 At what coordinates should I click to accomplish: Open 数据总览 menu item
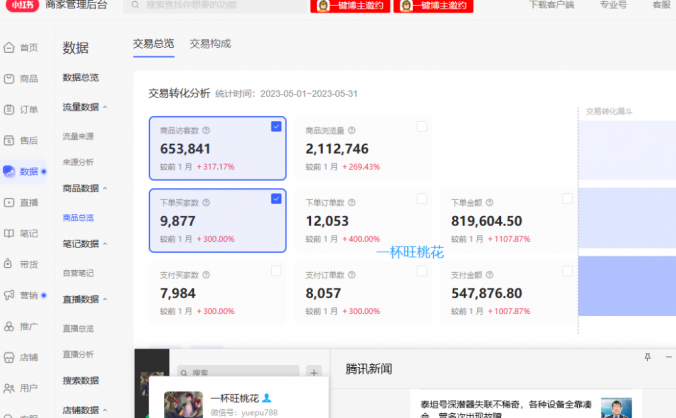point(81,78)
